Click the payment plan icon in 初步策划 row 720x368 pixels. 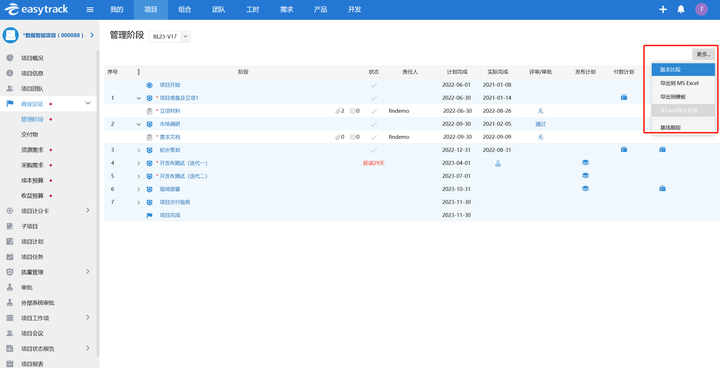click(x=624, y=149)
